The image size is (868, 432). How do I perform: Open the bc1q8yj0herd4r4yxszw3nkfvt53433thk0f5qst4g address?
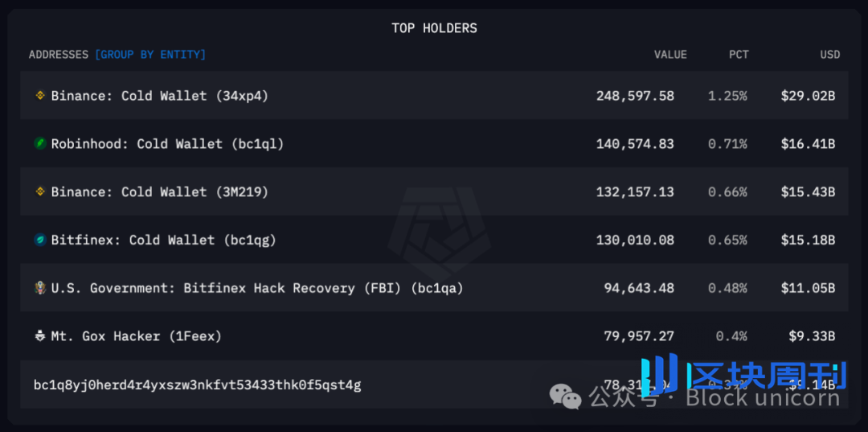[198, 385]
